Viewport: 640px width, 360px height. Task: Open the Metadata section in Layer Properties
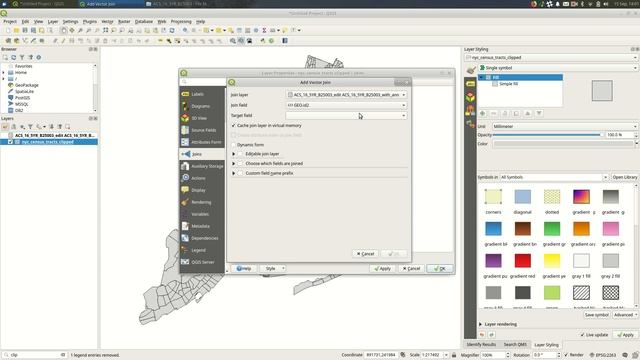[x=202, y=226]
